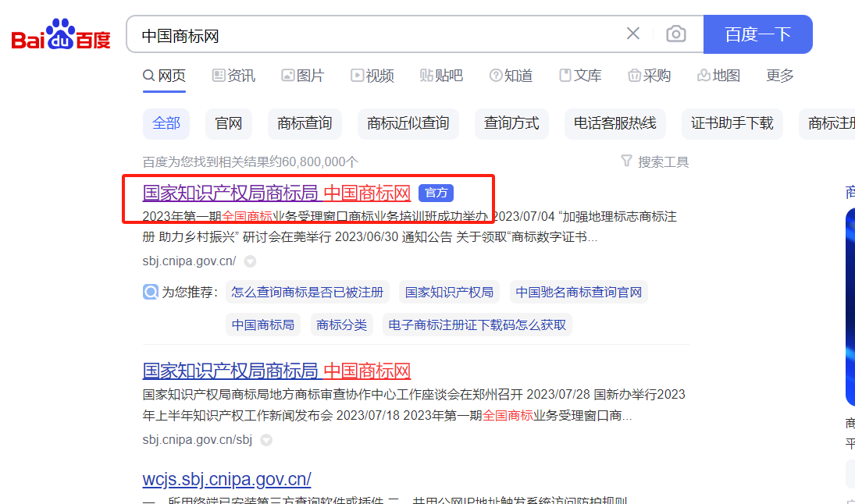
Task: Clear the search box with X icon
Action: point(633,34)
